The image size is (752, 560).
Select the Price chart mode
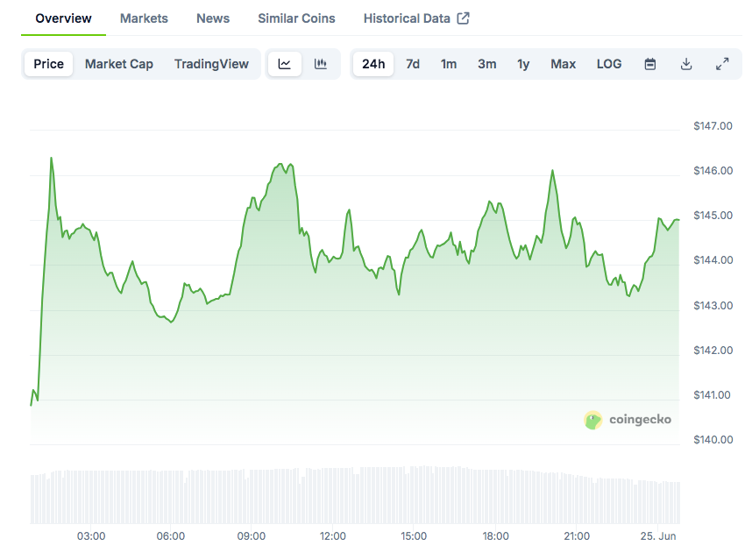tap(49, 64)
